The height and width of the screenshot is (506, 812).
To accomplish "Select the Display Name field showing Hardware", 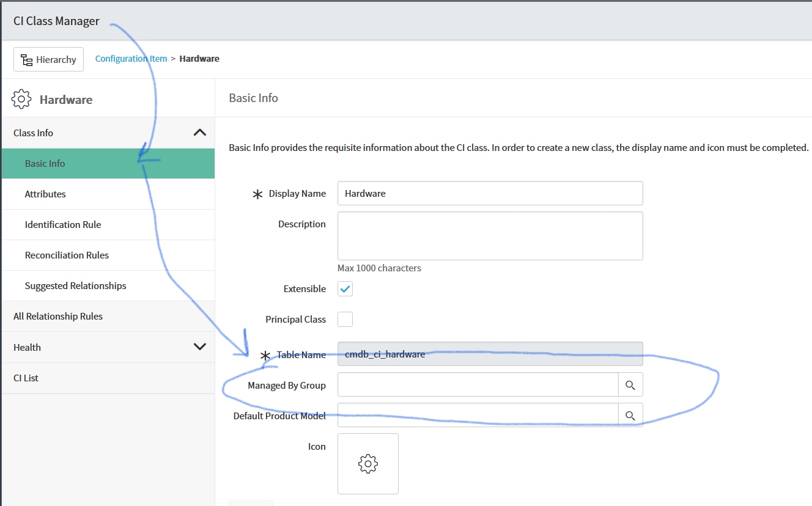I will (x=489, y=193).
